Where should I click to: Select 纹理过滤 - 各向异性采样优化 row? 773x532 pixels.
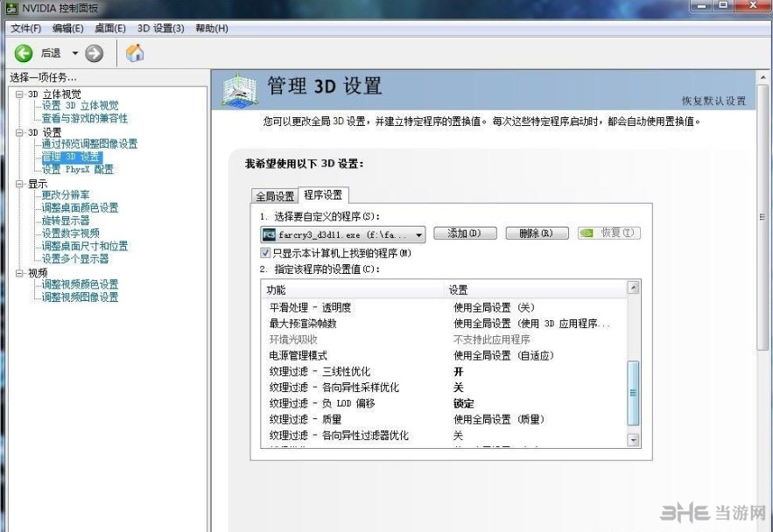click(x=444, y=388)
